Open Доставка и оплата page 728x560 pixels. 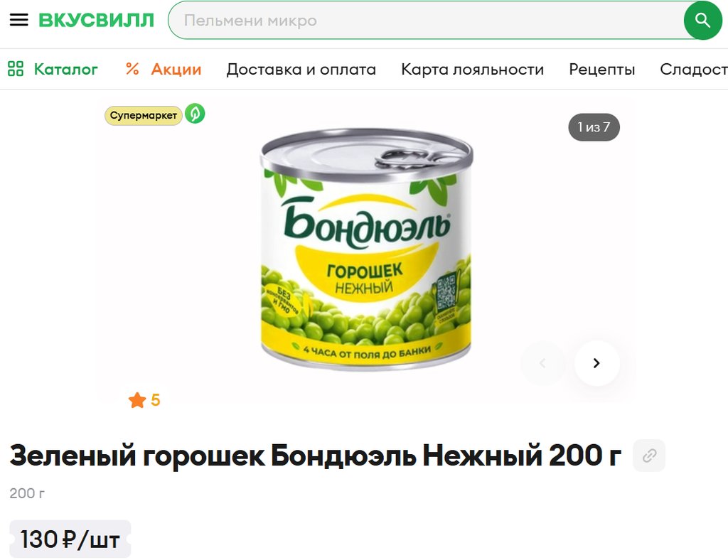click(x=301, y=69)
